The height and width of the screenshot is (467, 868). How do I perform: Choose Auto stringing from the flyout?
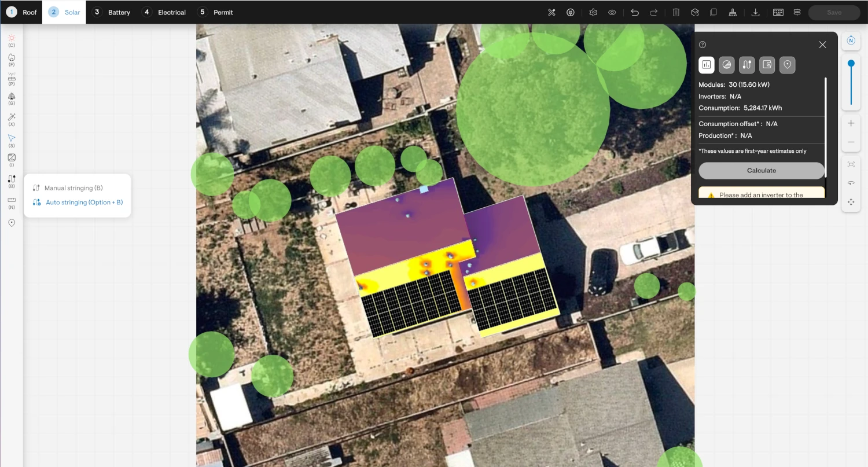click(x=84, y=203)
